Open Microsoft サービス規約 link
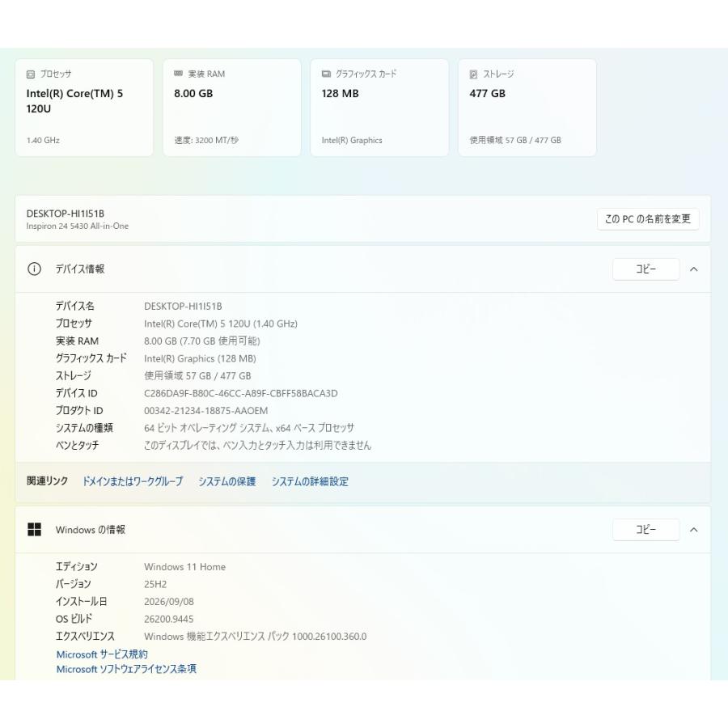Screen dimensions: 728x728 coord(102,654)
